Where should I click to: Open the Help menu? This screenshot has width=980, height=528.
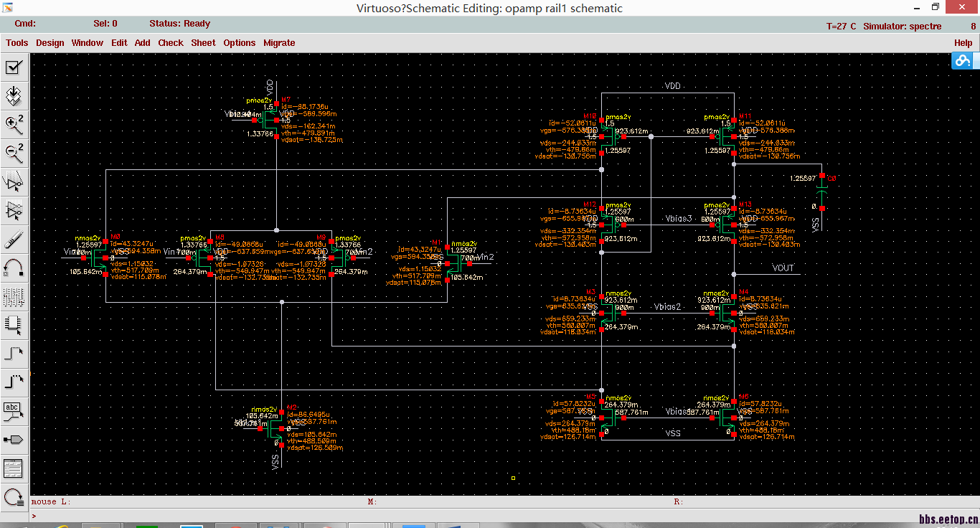click(x=963, y=43)
